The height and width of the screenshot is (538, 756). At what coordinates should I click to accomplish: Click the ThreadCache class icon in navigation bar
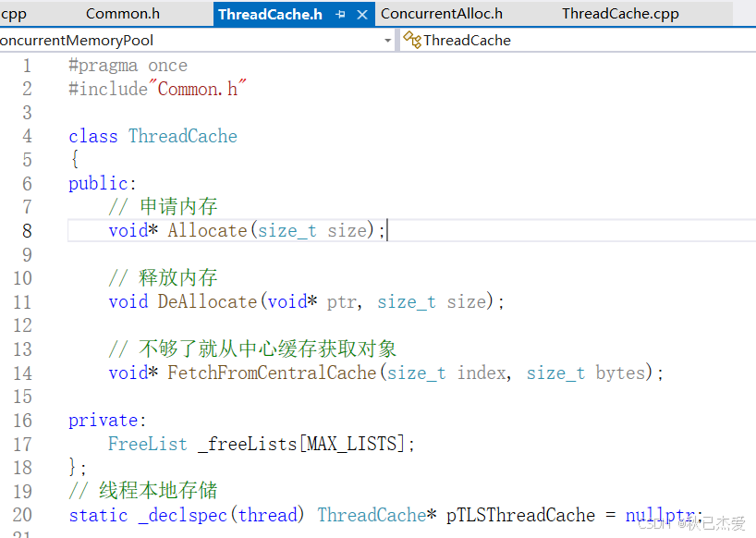412,40
